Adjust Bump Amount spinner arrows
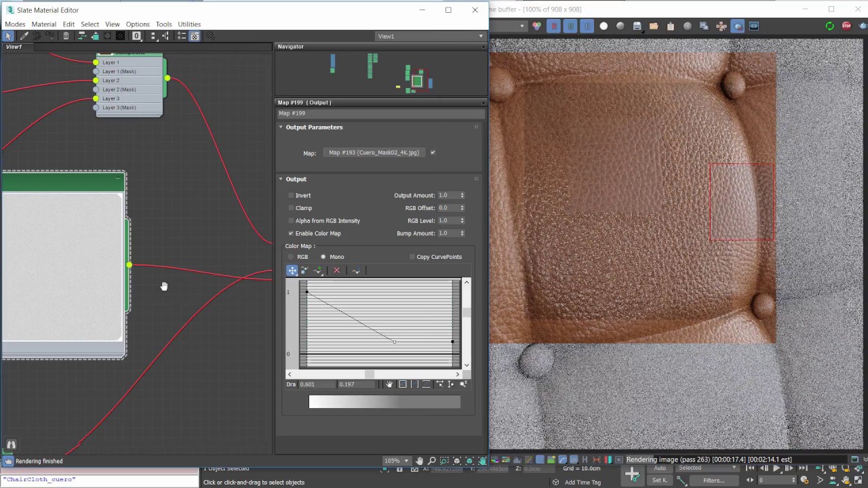The image size is (868, 488). click(x=462, y=233)
